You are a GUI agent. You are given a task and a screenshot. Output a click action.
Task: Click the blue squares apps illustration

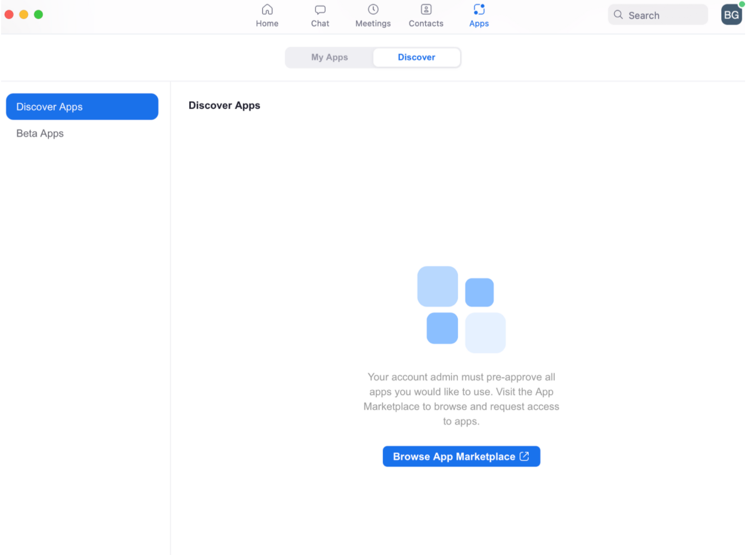tap(461, 309)
